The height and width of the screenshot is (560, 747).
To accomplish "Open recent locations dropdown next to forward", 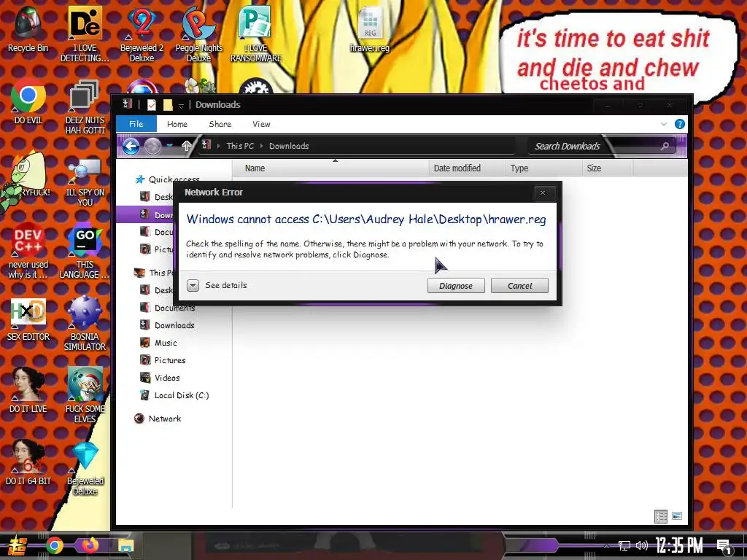I will (169, 146).
